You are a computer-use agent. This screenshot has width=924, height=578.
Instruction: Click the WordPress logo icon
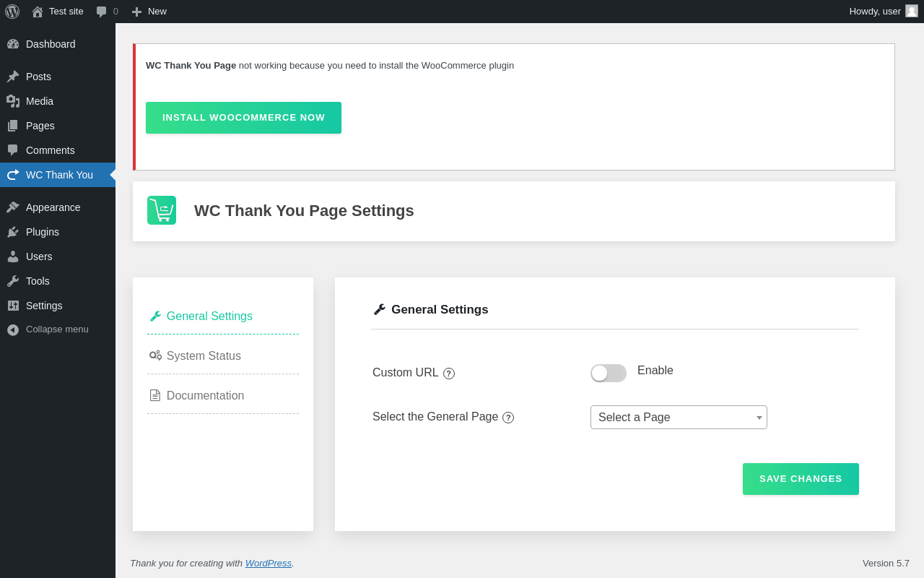12,12
